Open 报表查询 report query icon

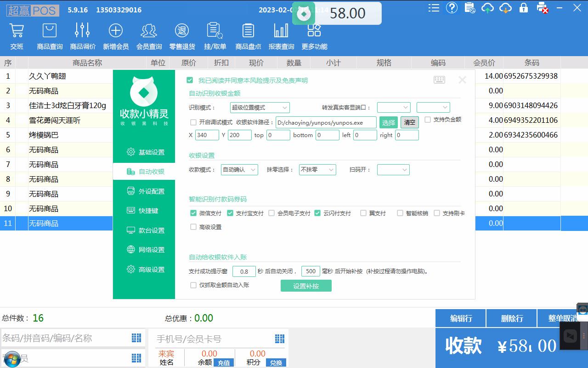pos(281,36)
